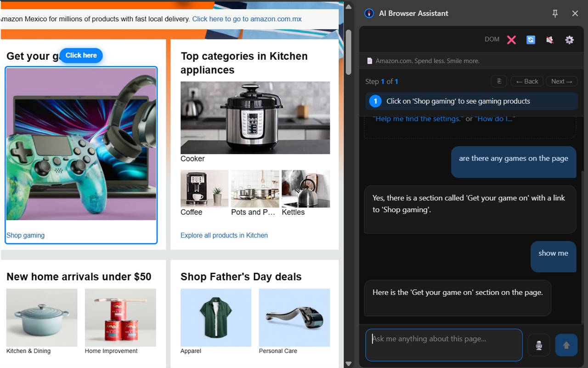
Task: Click the 'Apparel' caption
Action: [191, 351]
